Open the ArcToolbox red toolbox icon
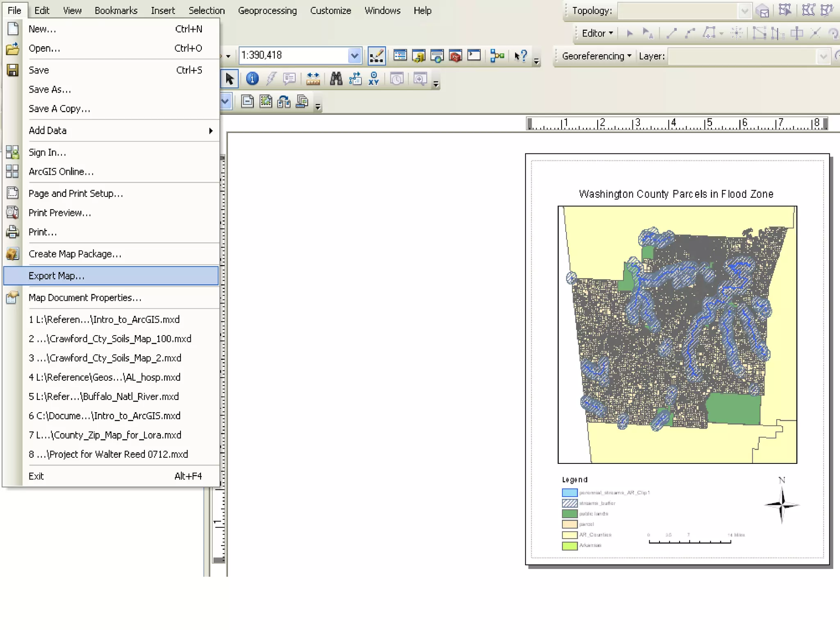Screen dimensions: 840x630 coord(455,55)
